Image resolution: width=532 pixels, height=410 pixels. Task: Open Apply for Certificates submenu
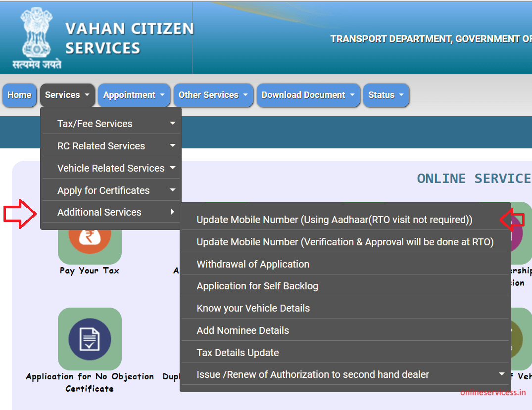point(111,190)
